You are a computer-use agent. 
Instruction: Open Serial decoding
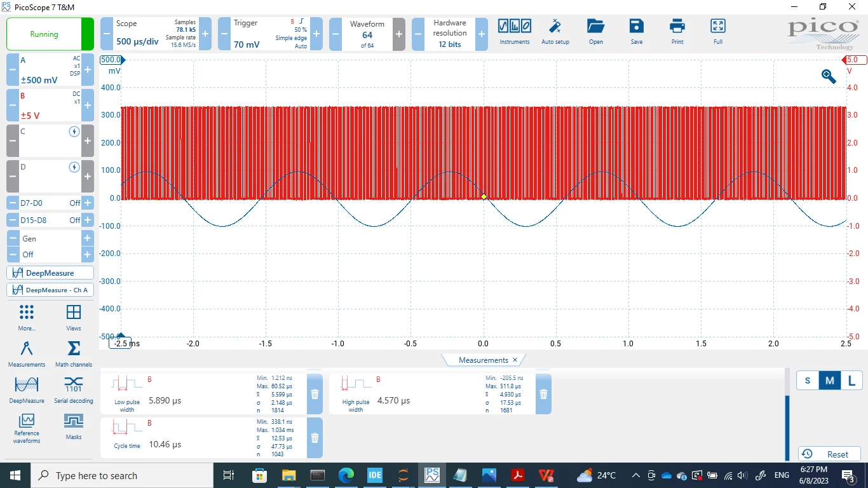(74, 390)
